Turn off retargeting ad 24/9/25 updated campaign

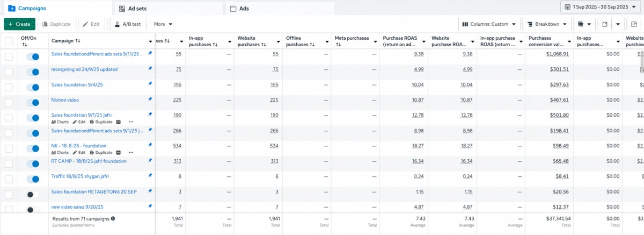click(33, 72)
